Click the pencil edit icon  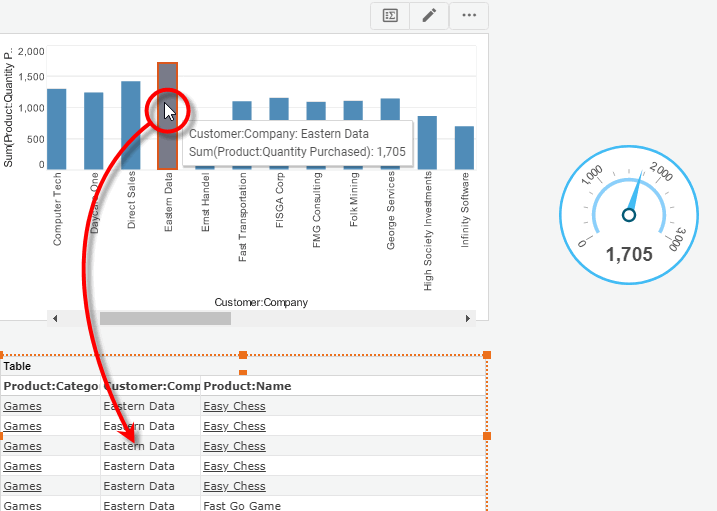coord(429,15)
